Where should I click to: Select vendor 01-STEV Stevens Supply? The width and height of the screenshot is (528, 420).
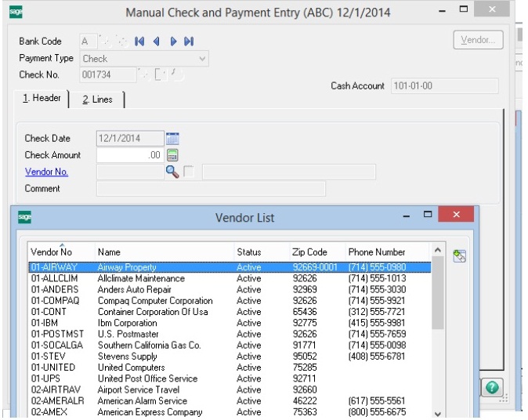click(x=230, y=357)
